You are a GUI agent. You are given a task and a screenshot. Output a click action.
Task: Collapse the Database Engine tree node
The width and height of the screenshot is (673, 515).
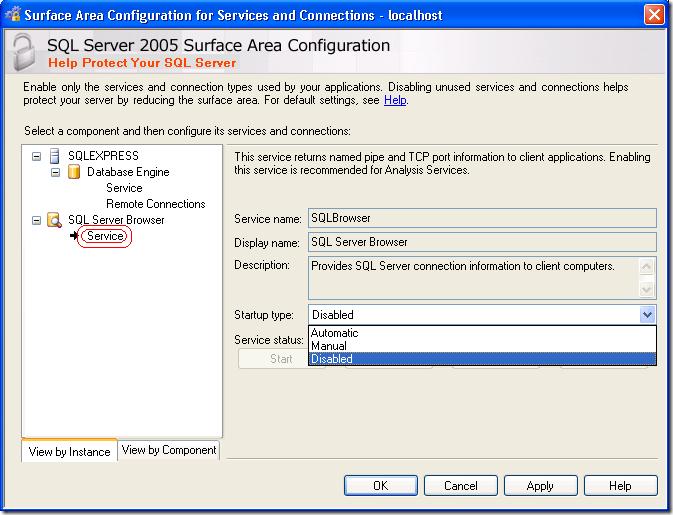point(55,173)
